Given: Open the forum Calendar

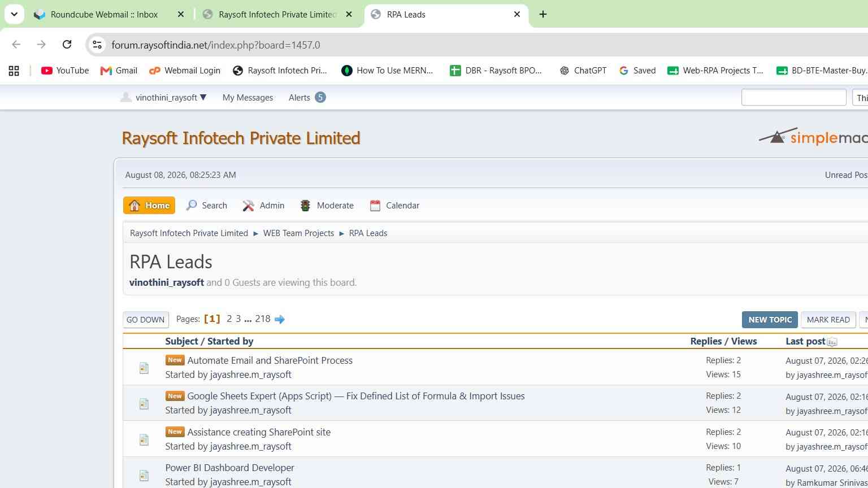Looking at the screenshot, I should [394, 206].
